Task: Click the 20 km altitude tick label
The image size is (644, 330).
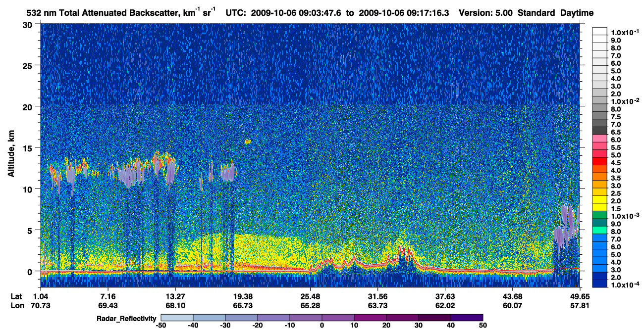Action: point(28,106)
